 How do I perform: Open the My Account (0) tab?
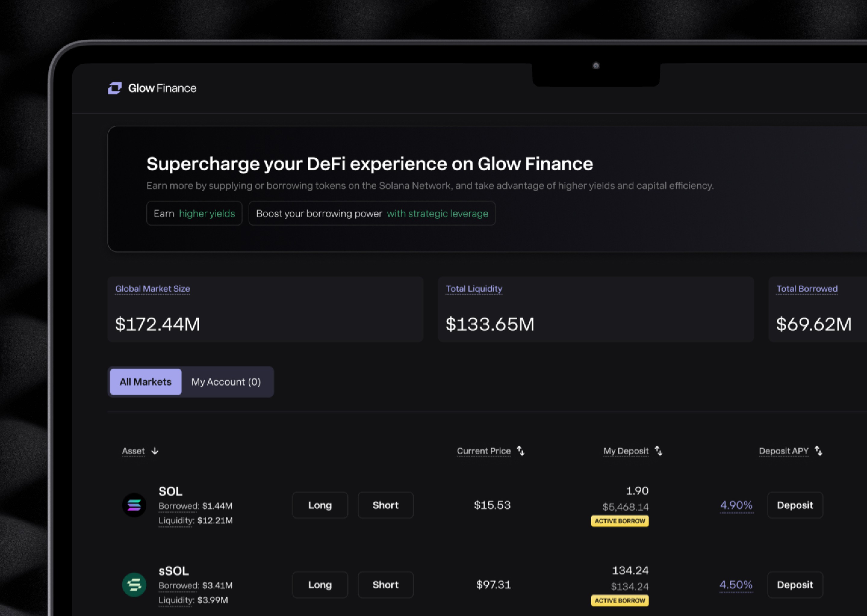pyautogui.click(x=226, y=382)
